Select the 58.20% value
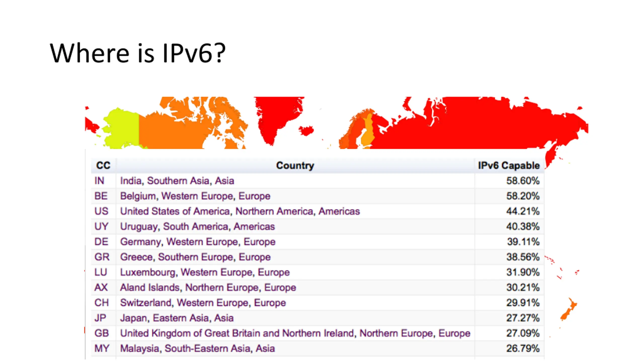 523,196
